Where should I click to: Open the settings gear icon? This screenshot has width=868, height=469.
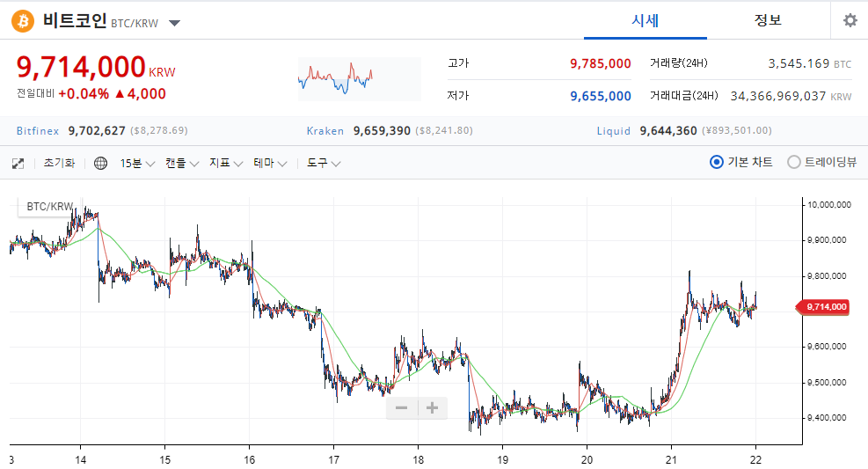pyautogui.click(x=850, y=20)
